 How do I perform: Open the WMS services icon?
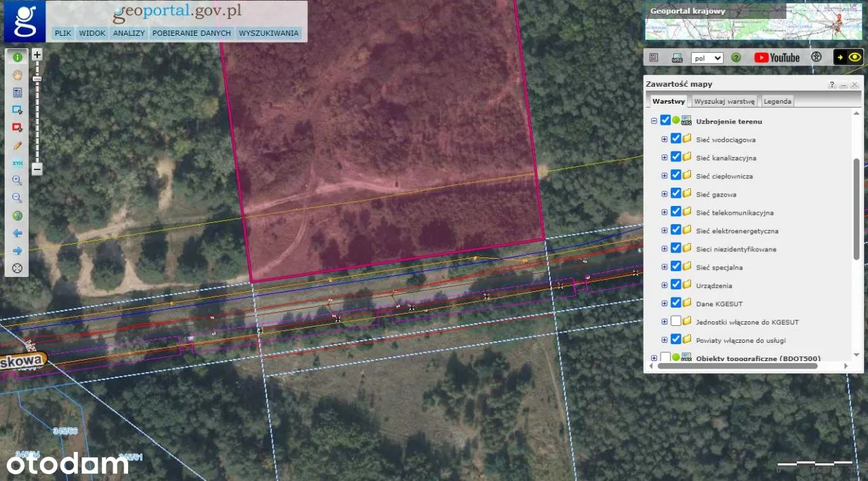coord(677,58)
